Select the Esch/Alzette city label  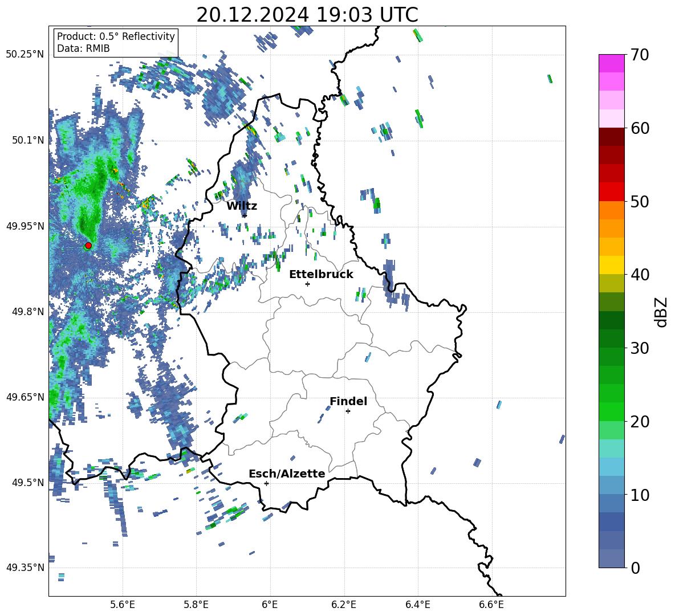[x=287, y=474]
